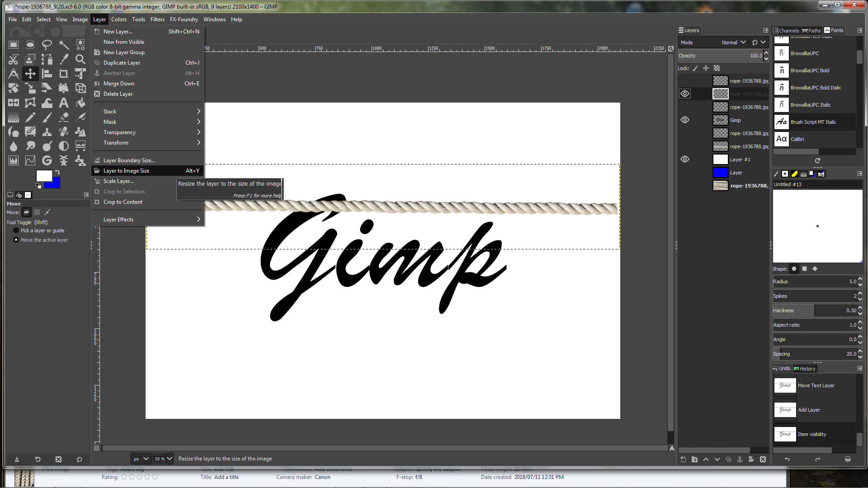Select the Measure compass tool
868x488 pixels.
click(x=14, y=74)
